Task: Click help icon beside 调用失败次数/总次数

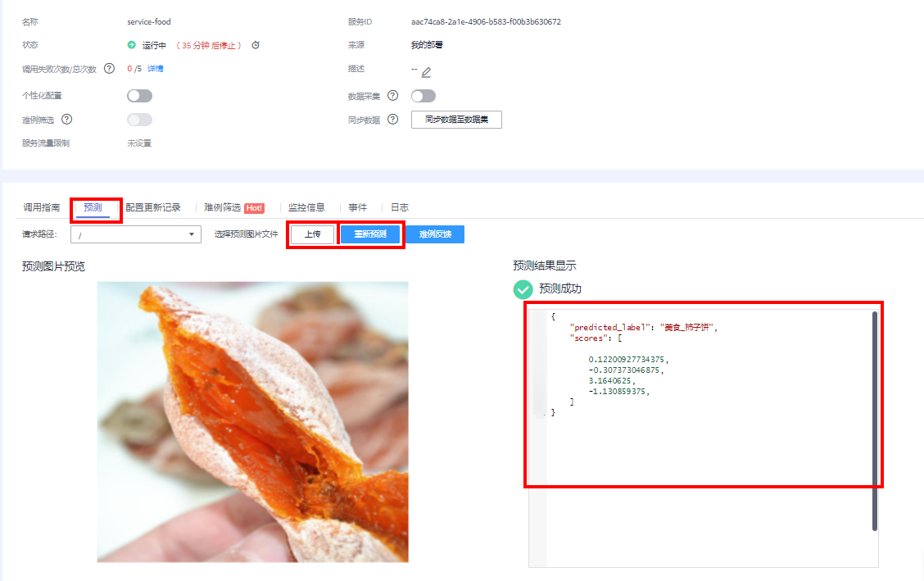Action: (x=109, y=69)
